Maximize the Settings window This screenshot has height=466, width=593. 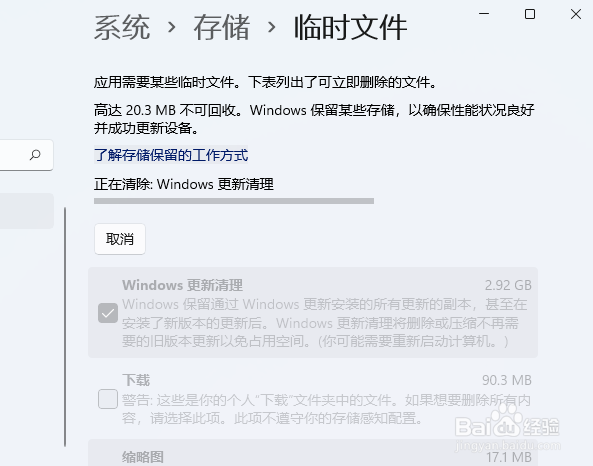tap(530, 14)
